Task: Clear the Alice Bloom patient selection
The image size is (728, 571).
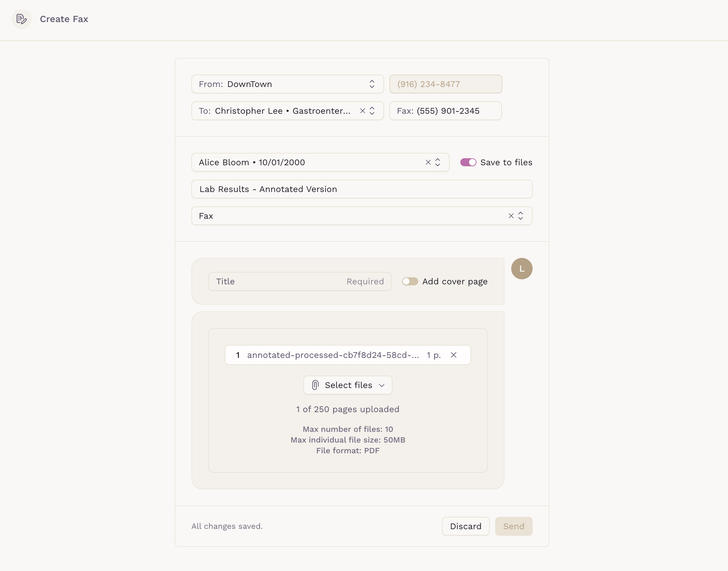Action: point(428,163)
